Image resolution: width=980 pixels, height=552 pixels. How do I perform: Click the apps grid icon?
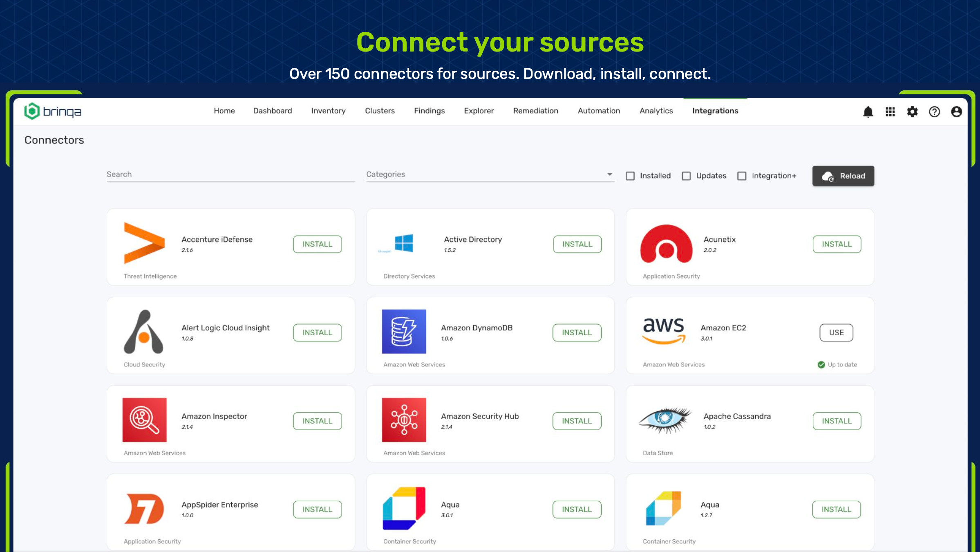point(890,112)
